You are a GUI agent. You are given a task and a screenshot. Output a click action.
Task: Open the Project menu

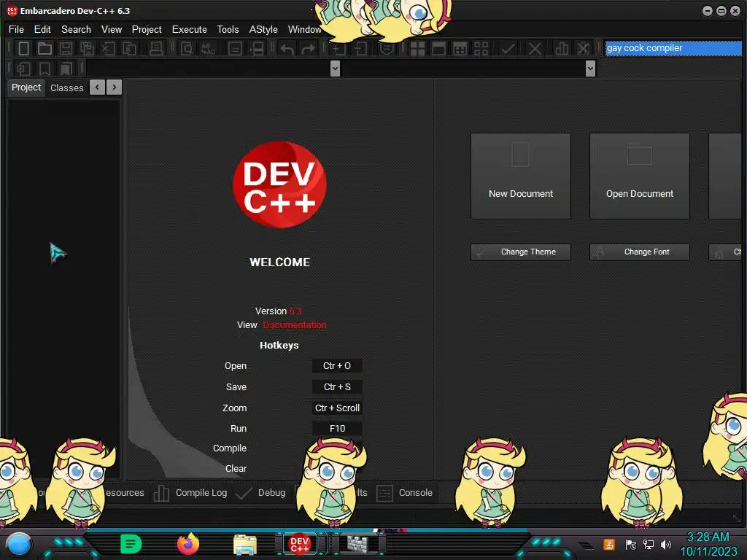click(x=147, y=29)
